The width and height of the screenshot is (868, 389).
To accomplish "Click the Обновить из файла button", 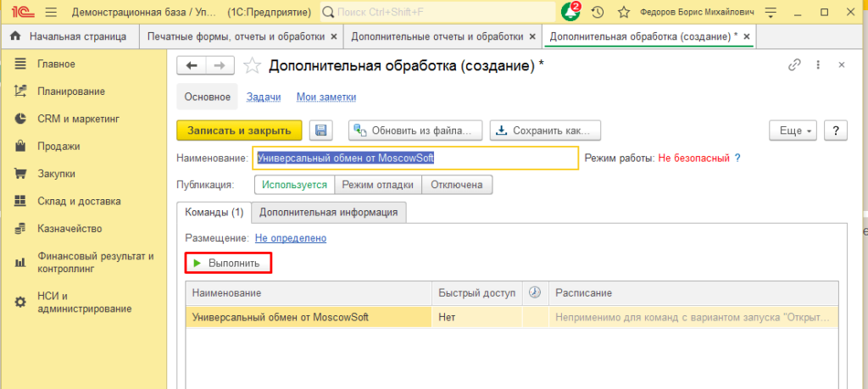I will tap(415, 131).
